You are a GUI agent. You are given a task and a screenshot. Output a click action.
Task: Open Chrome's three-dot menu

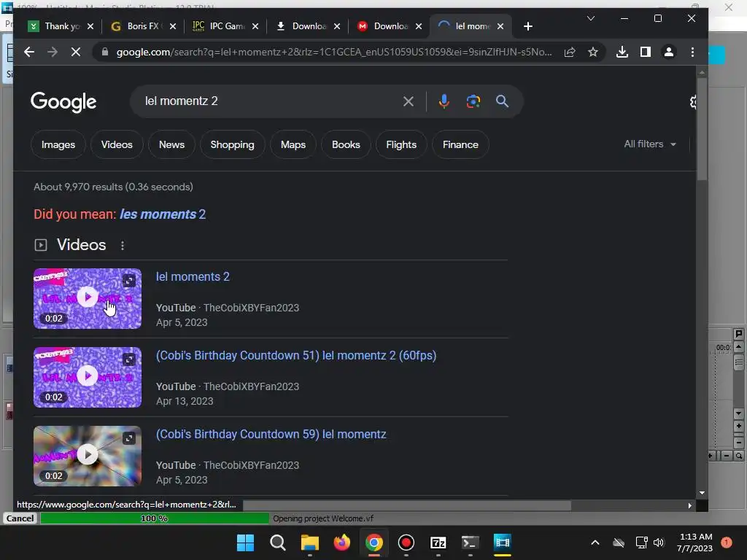click(692, 52)
